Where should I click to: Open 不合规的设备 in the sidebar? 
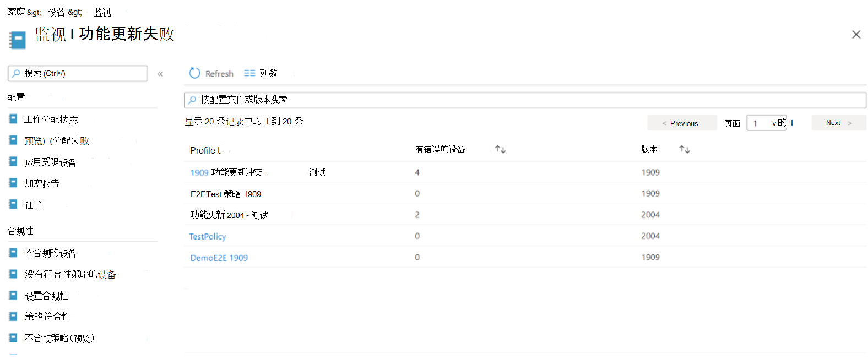51,253
